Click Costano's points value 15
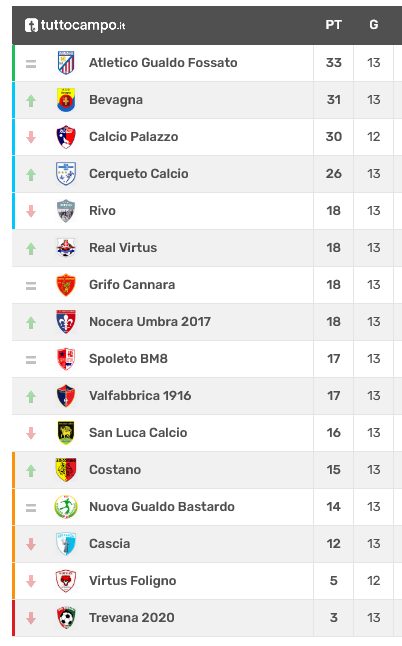This screenshot has width=402, height=646. 334,470
